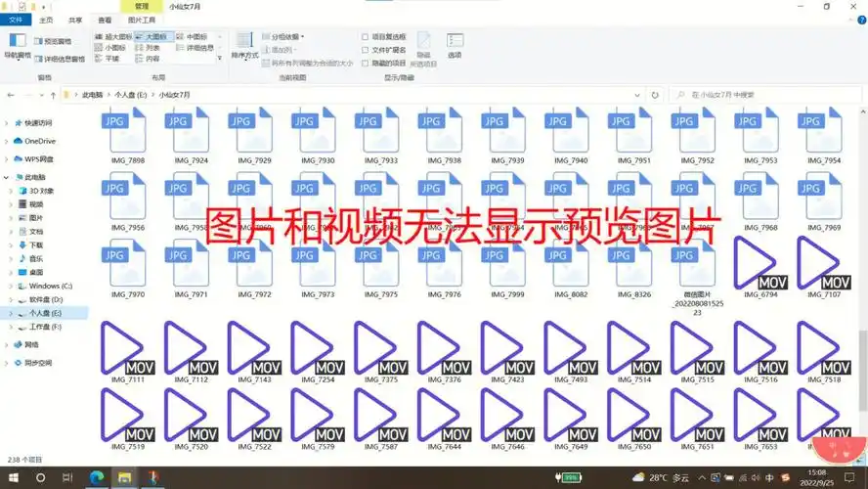
Task: Click 此电脑 in address breadcrumb
Action: (x=93, y=95)
